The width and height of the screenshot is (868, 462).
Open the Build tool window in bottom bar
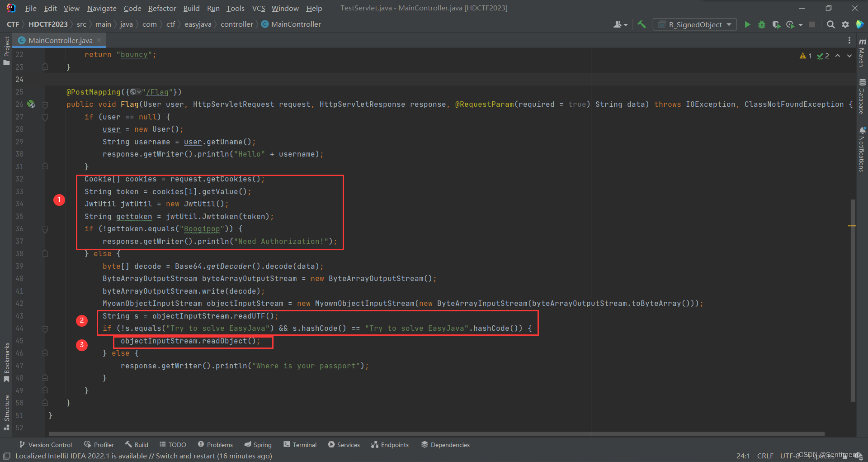point(137,445)
